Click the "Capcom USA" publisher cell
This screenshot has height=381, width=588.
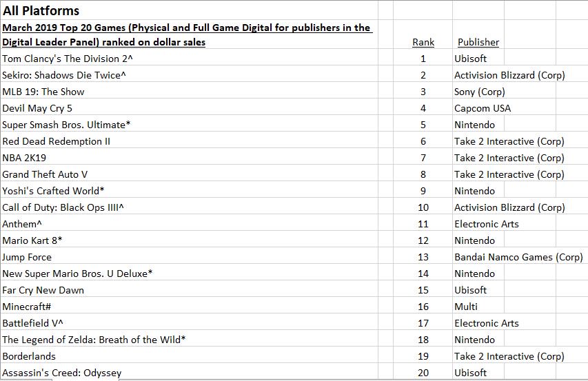pos(483,108)
